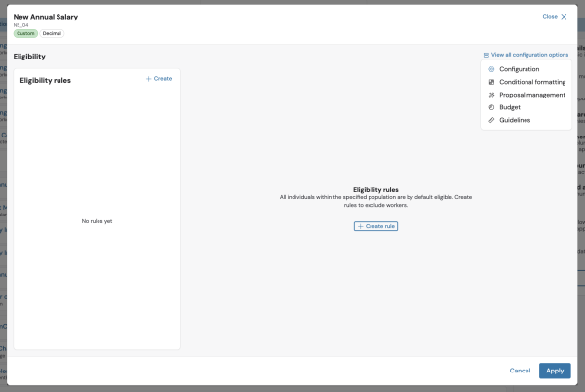Click the Guidelines ruler icon
585x392 pixels.
(x=491, y=120)
